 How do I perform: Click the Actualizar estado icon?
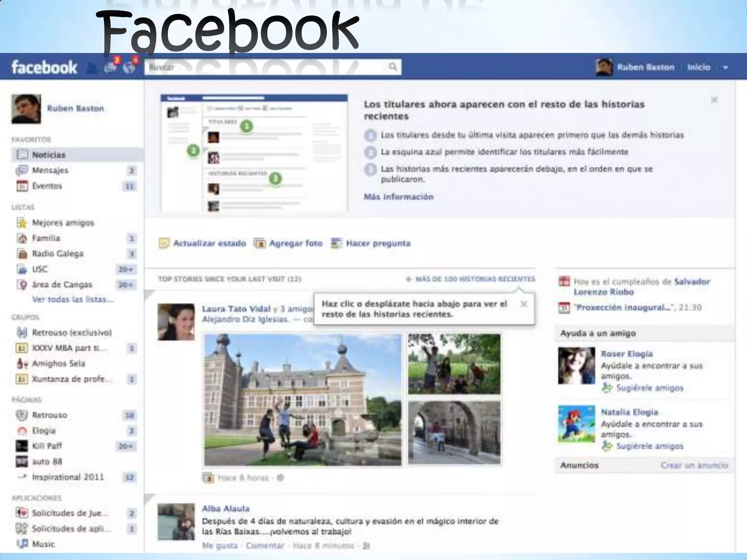(164, 243)
